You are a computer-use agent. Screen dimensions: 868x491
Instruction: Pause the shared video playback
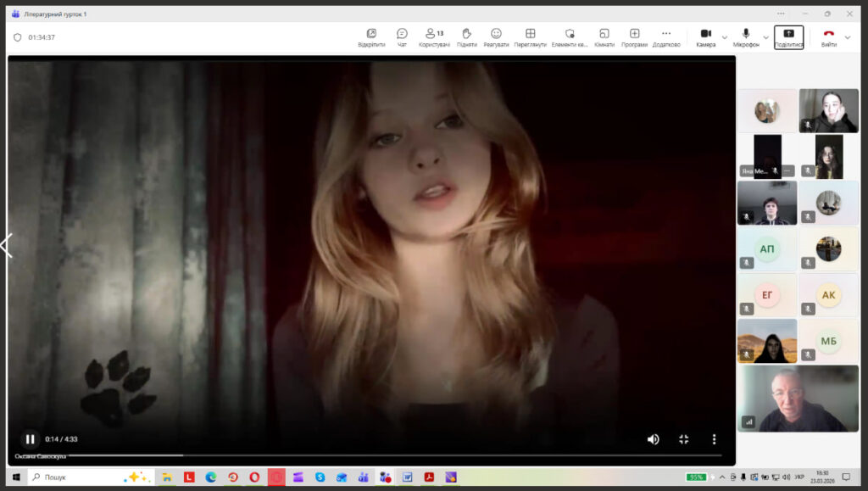(x=30, y=439)
